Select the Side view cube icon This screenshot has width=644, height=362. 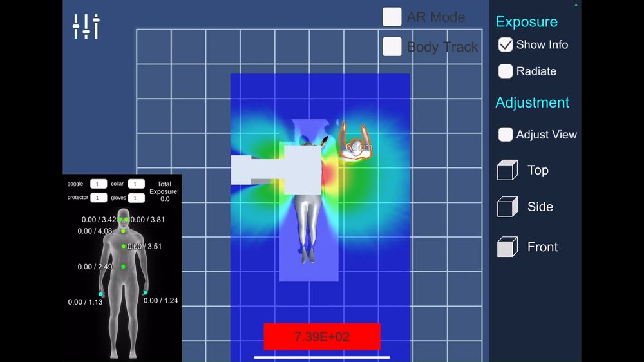(507, 207)
